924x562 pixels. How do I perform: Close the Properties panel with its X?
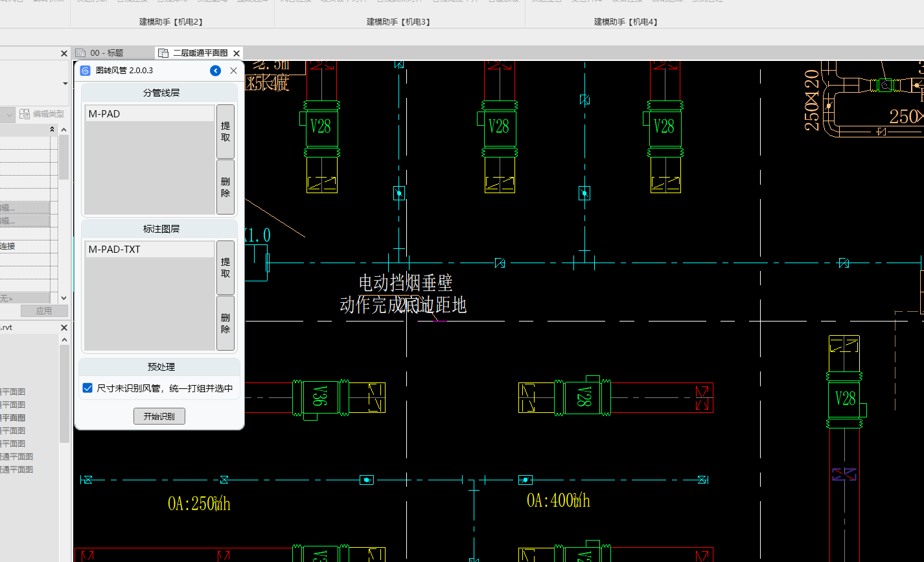click(x=64, y=54)
